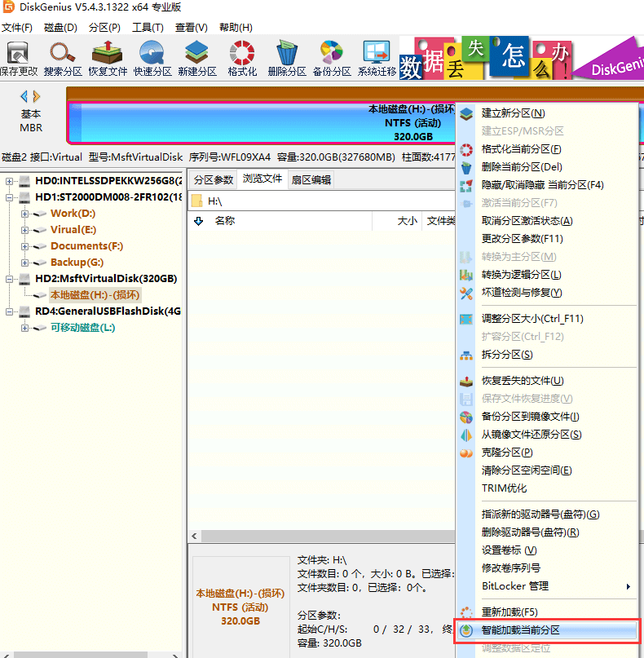Open the 备份分区 tool
Screen dimensions: 644x658
(331, 58)
